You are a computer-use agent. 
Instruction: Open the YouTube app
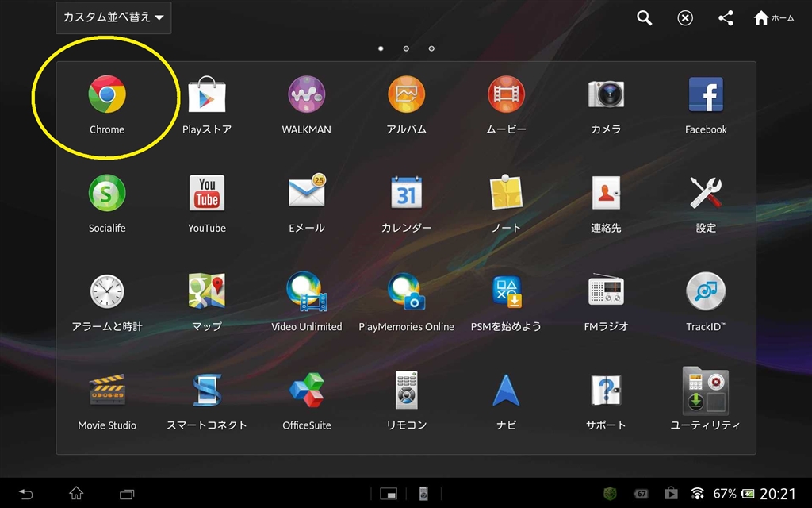(207, 194)
